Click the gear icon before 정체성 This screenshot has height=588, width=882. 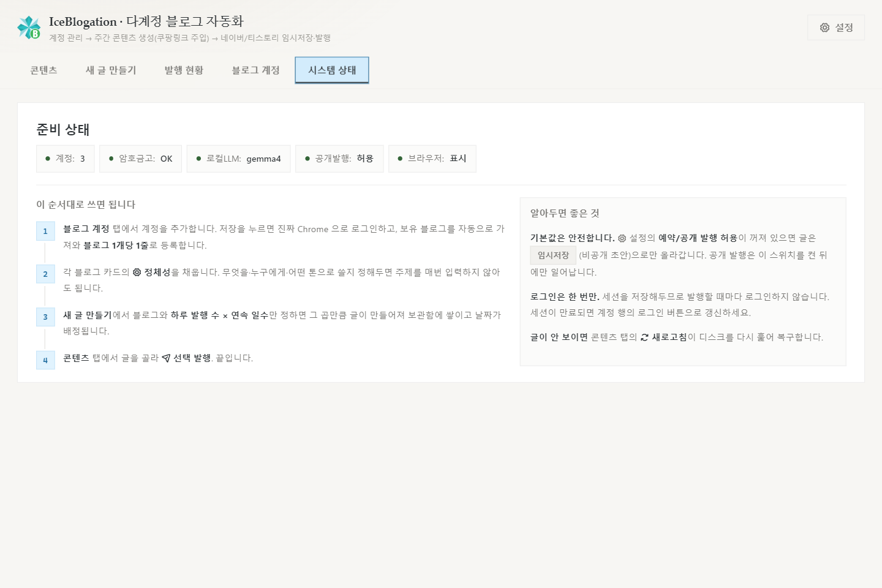137,272
